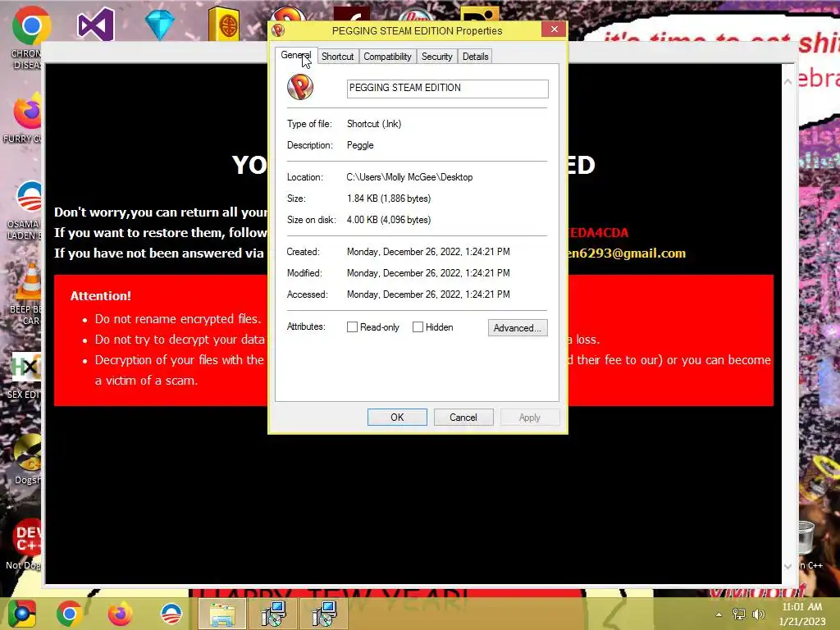Switch to the Compatibility tab
Viewport: 840px width, 630px height.
[387, 57]
